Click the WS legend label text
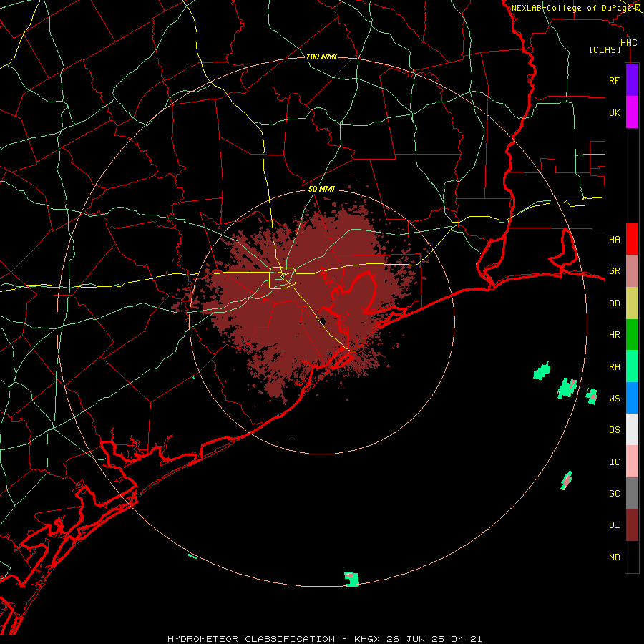The image size is (644, 644). [614, 399]
